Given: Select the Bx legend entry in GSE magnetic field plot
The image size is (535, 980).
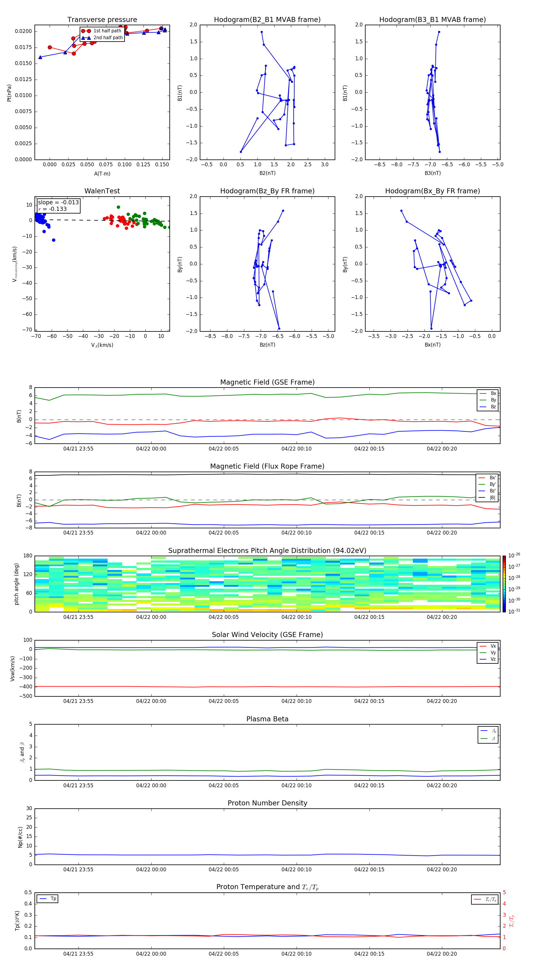Looking at the screenshot, I should (x=488, y=393).
